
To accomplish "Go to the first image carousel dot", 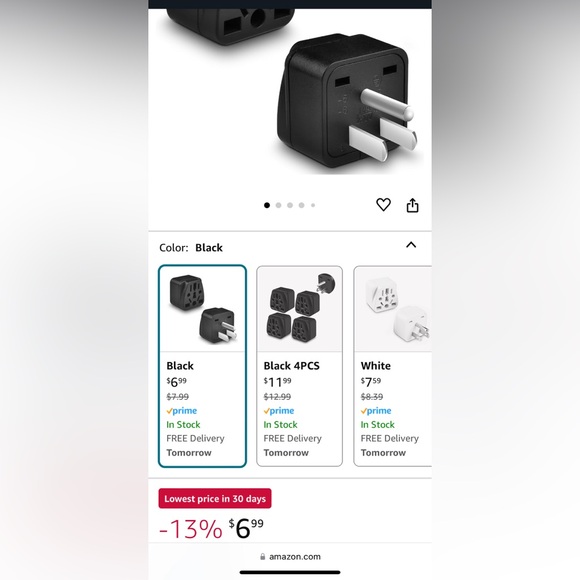I will tap(267, 205).
